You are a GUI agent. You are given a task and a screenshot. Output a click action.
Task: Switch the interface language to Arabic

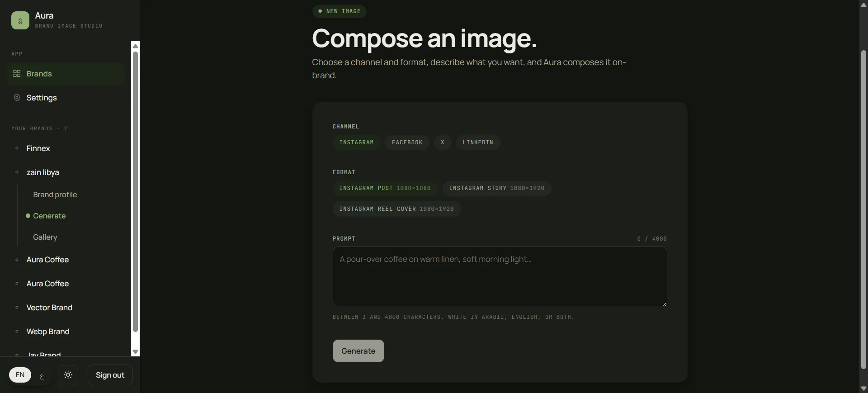(42, 375)
